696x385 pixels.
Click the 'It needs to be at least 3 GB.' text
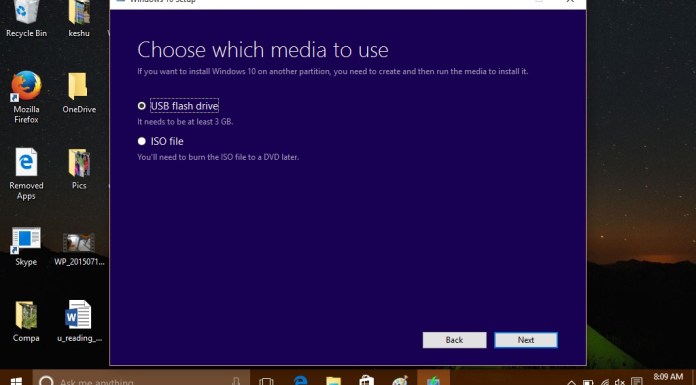tap(185, 121)
